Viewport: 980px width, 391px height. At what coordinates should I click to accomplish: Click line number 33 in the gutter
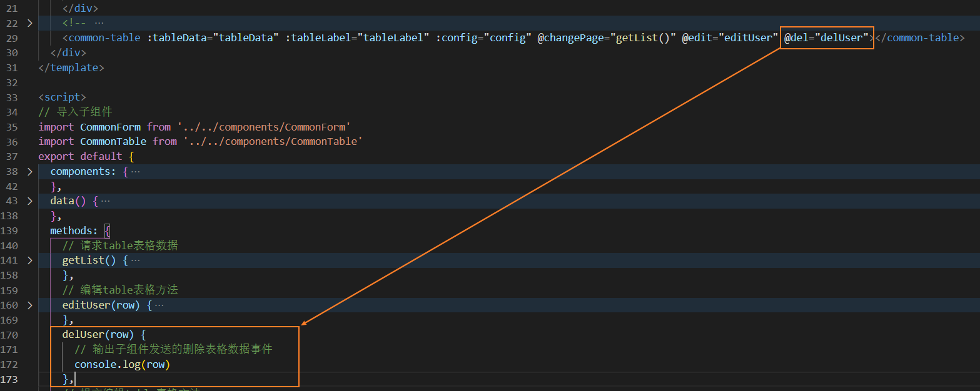click(13, 97)
